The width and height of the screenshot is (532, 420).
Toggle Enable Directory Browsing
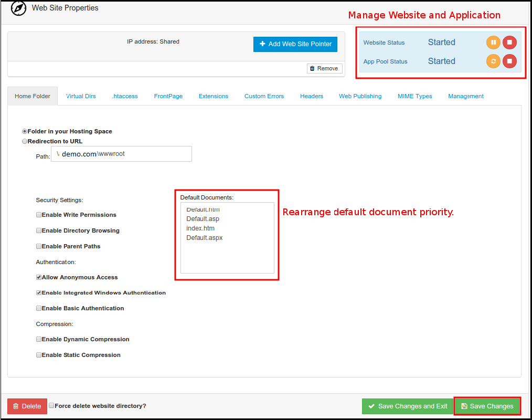(39, 230)
